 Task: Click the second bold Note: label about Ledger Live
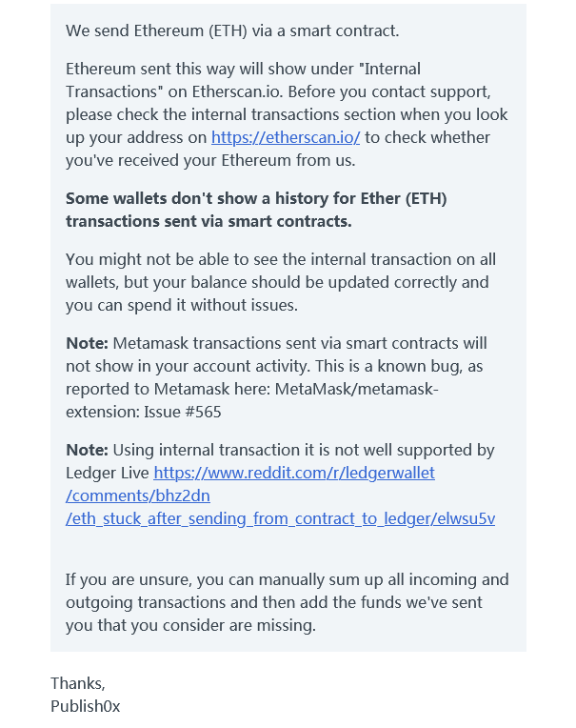click(x=87, y=450)
